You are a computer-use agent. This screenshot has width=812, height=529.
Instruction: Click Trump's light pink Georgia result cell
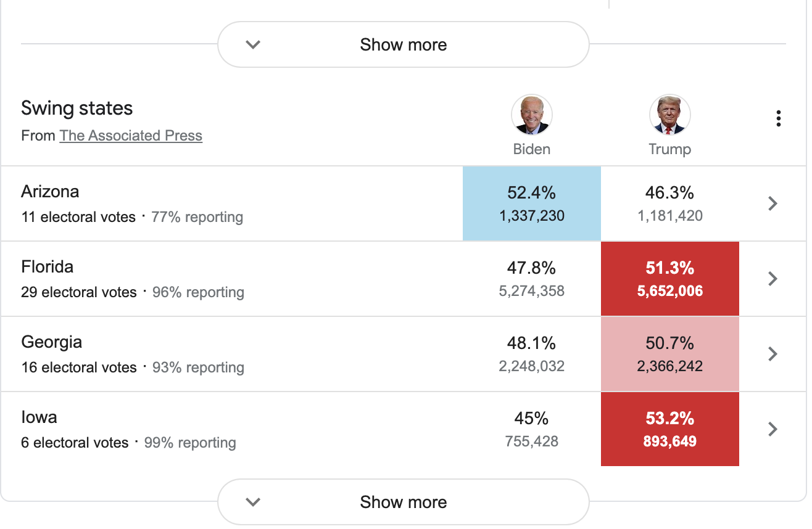(669, 354)
